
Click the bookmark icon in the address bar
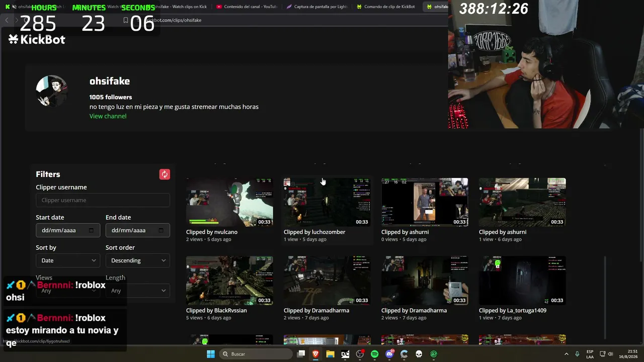click(x=125, y=20)
